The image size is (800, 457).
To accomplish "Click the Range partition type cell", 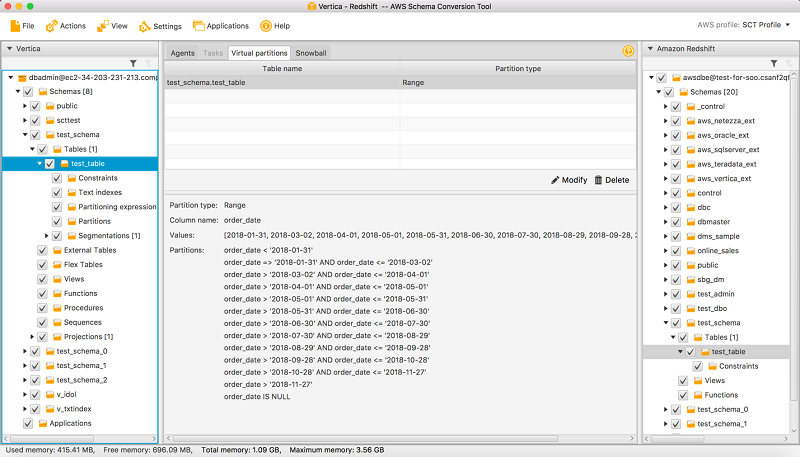I will (x=518, y=83).
